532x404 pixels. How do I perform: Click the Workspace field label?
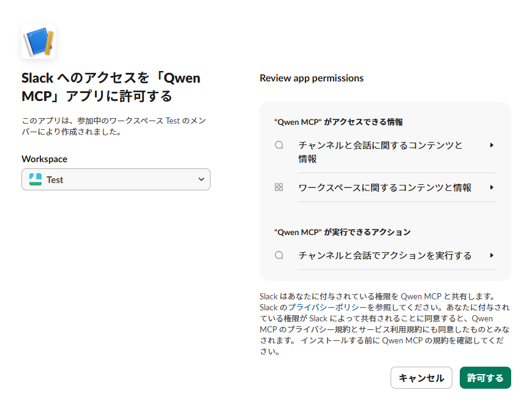pyautogui.click(x=45, y=159)
